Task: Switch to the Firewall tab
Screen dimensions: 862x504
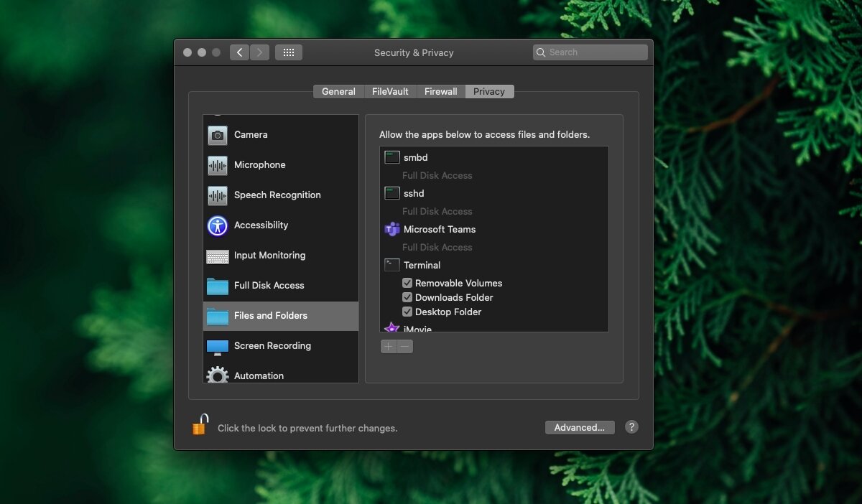Action: pos(440,92)
